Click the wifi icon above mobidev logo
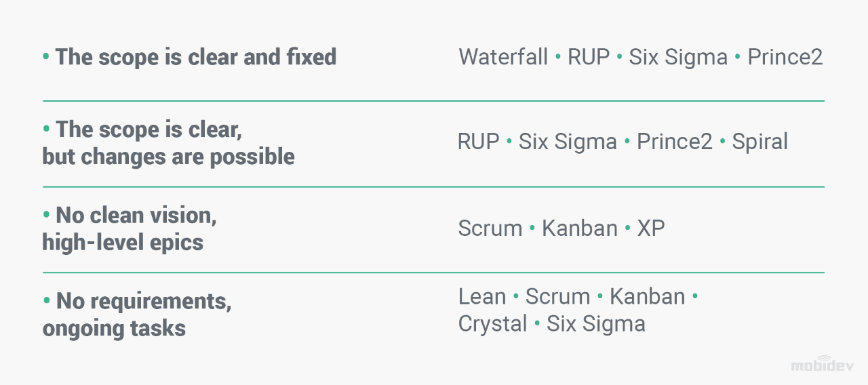 pyautogui.click(x=825, y=359)
